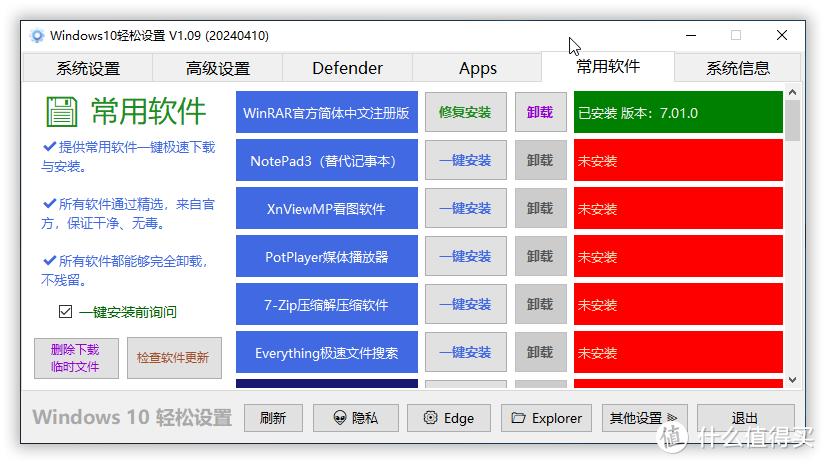Open Edge settings button
The image size is (826, 464).
(449, 418)
